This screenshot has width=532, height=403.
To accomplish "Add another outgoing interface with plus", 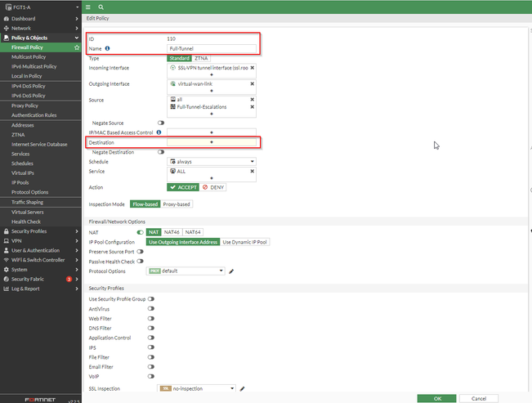I will tap(212, 91).
